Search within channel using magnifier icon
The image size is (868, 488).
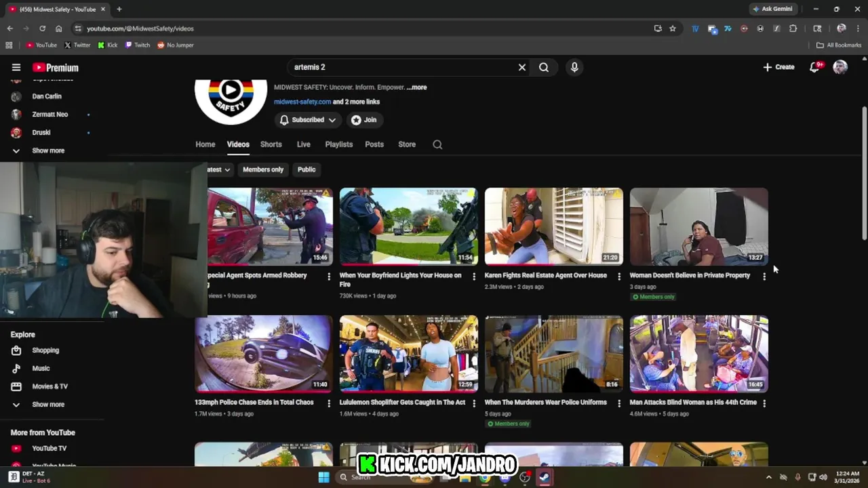(x=437, y=144)
